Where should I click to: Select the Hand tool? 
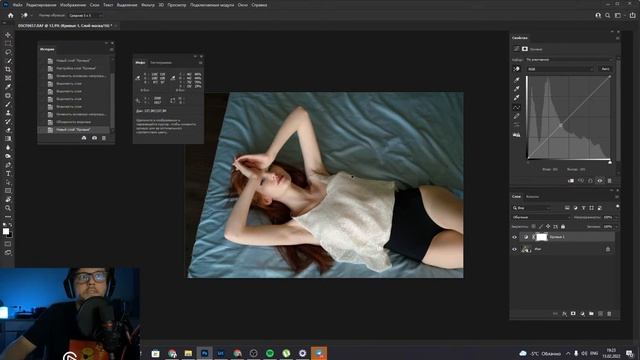8,200
